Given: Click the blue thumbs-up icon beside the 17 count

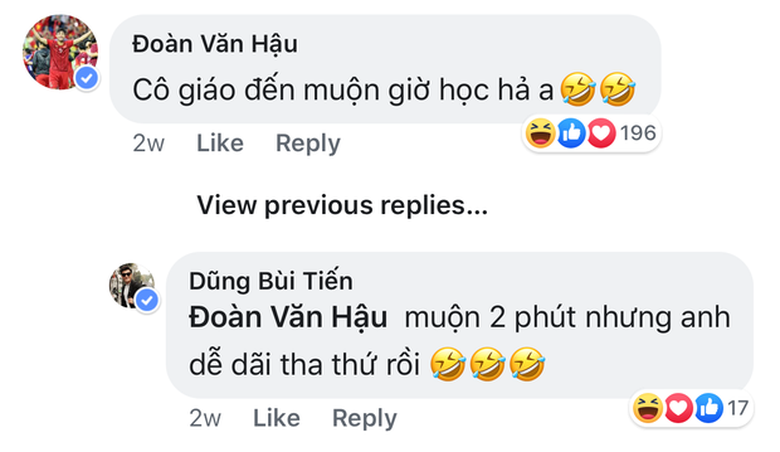Looking at the screenshot, I should [709, 407].
